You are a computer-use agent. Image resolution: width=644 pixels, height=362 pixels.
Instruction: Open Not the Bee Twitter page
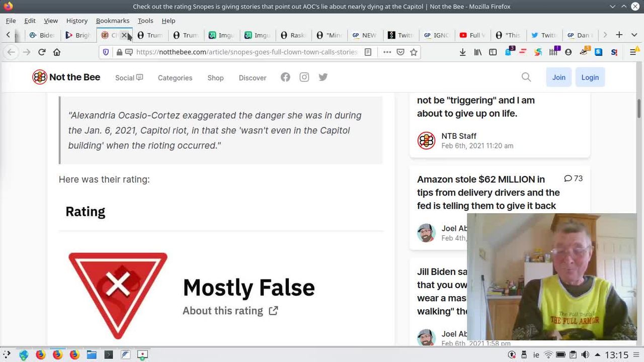coord(323,77)
